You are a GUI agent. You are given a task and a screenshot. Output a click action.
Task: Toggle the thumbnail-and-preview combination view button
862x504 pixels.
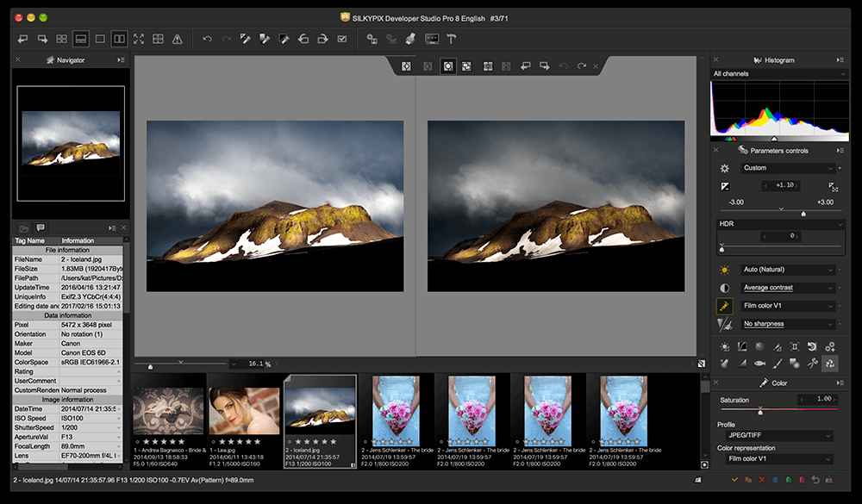[x=80, y=39]
